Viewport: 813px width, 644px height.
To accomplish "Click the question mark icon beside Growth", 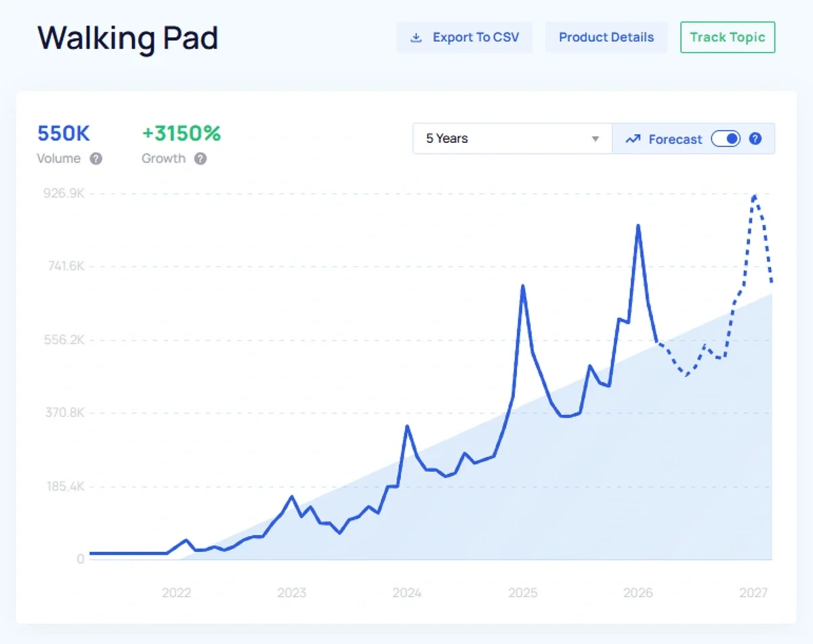I will [200, 159].
